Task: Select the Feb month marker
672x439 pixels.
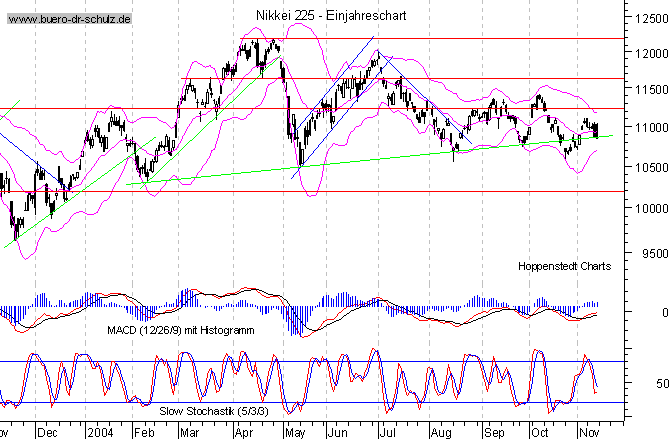Action: click(144, 432)
